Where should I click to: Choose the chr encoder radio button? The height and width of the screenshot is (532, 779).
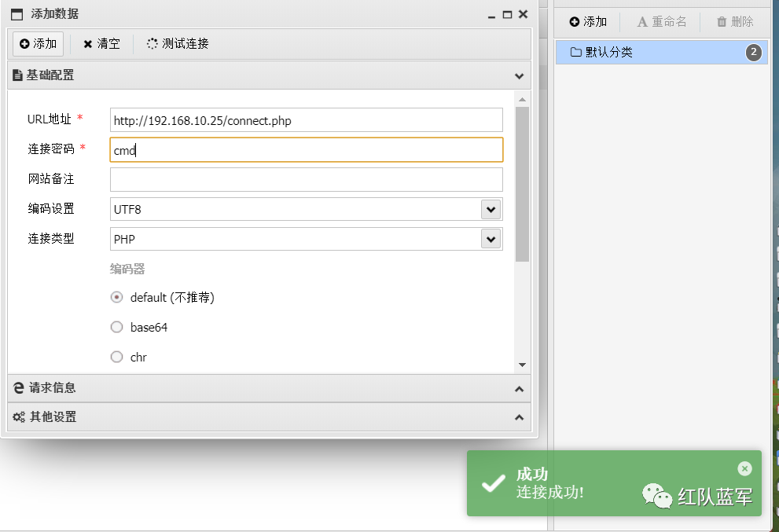pos(116,357)
